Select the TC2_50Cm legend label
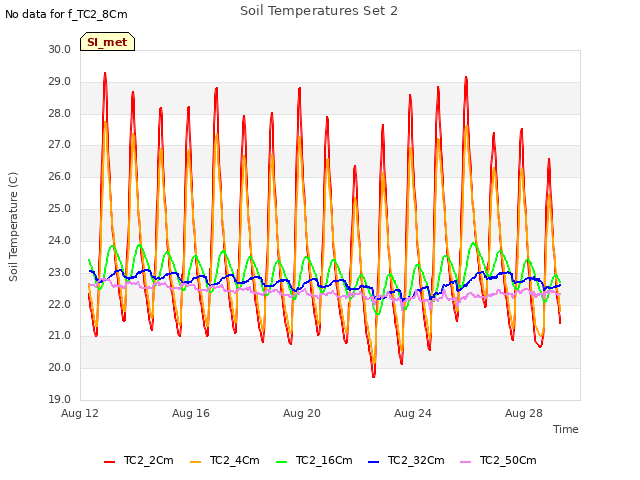 point(508,460)
